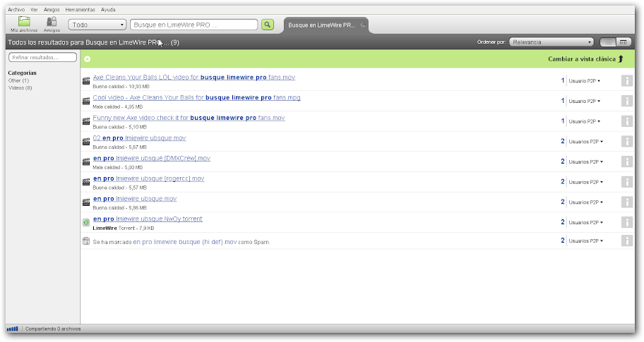Open the Archivo menu
644x342 pixels.
[x=16, y=9]
